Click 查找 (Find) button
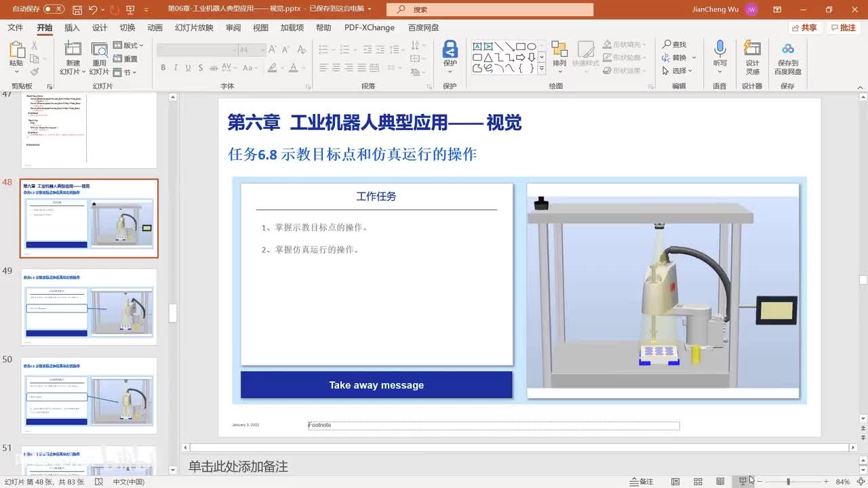The width and height of the screenshot is (868, 488). [675, 44]
